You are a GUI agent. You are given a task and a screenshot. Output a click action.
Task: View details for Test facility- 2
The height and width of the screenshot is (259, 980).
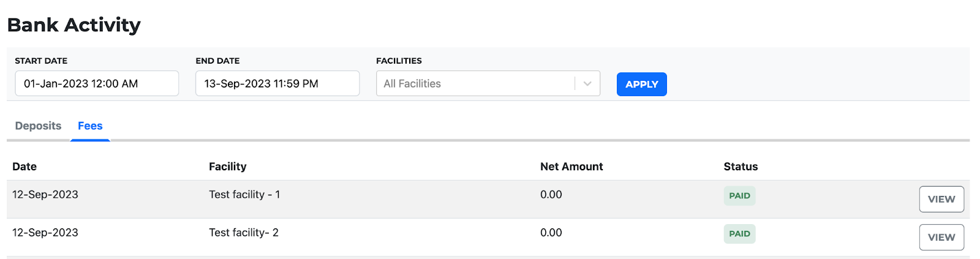pyautogui.click(x=941, y=237)
